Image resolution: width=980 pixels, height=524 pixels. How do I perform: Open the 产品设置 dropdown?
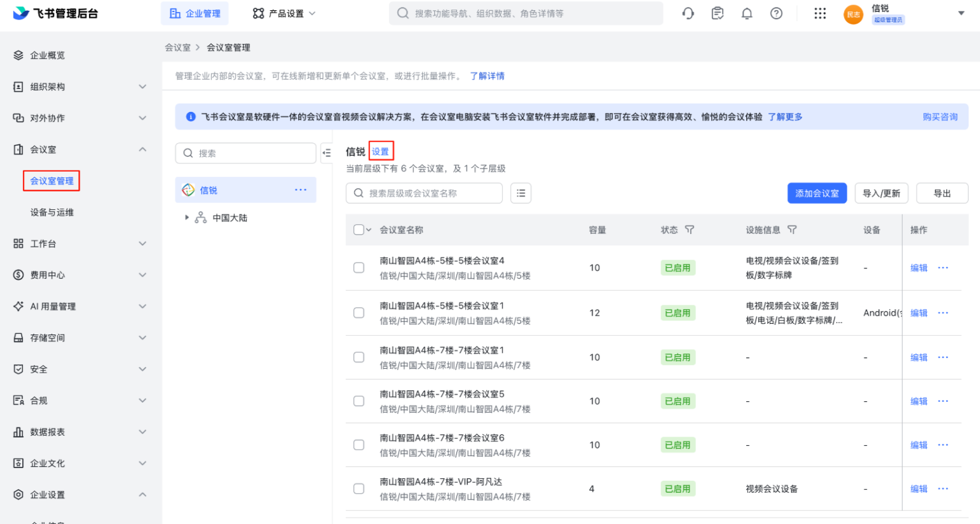(x=284, y=13)
